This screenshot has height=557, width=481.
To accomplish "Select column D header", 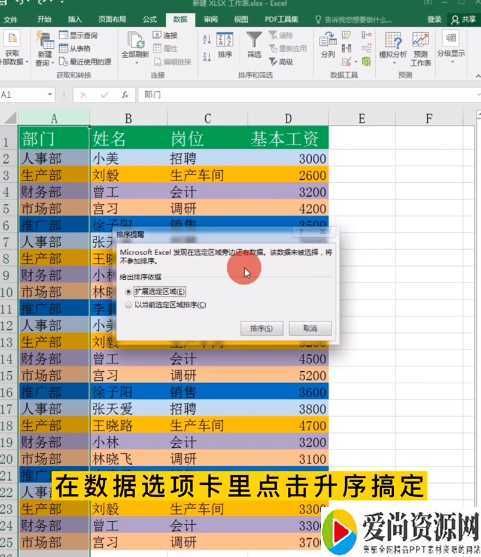I will (288, 119).
